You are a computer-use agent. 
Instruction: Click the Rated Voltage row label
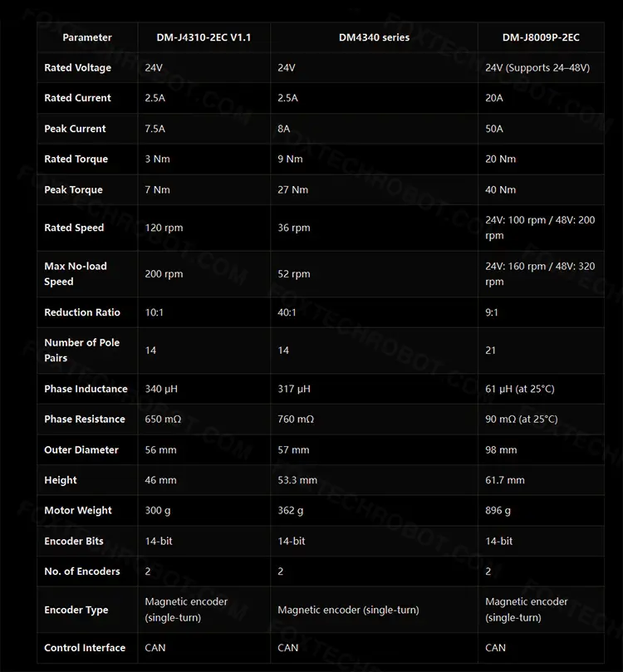(77, 68)
